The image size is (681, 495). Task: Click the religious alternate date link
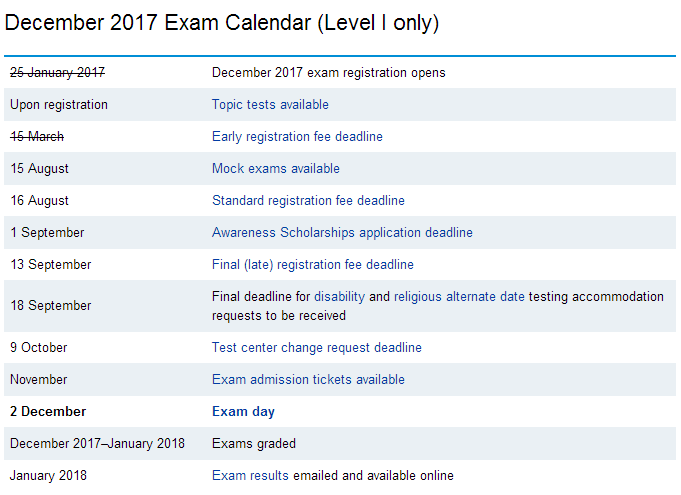(459, 296)
